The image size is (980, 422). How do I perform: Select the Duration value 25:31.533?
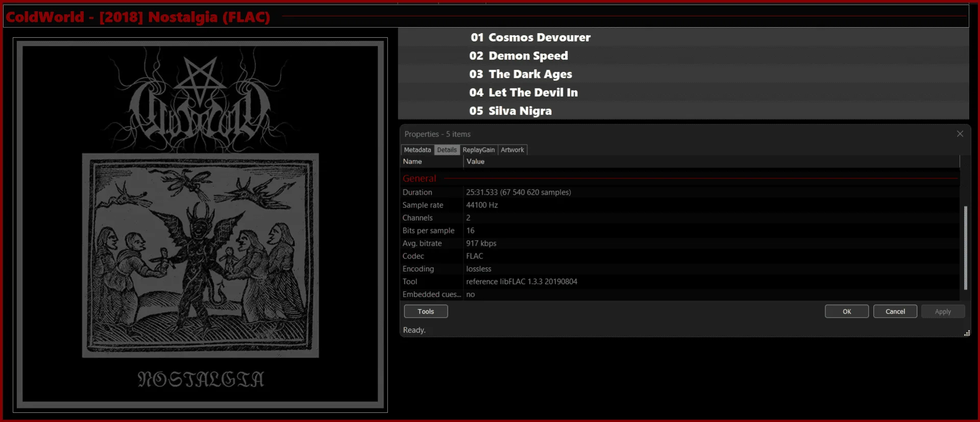pos(518,192)
